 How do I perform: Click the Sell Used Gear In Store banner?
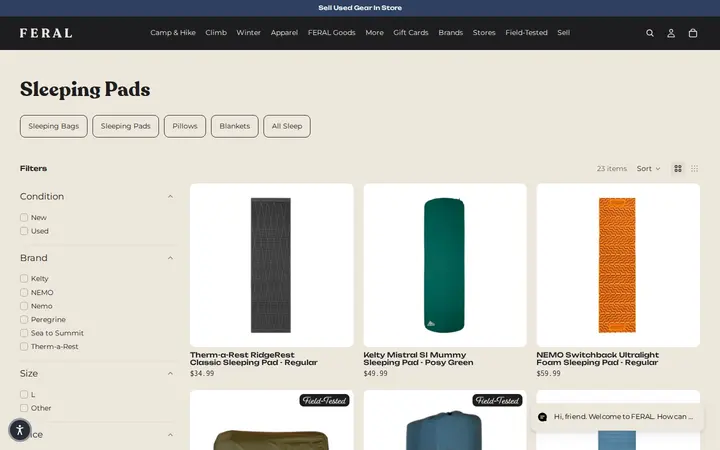[360, 8]
